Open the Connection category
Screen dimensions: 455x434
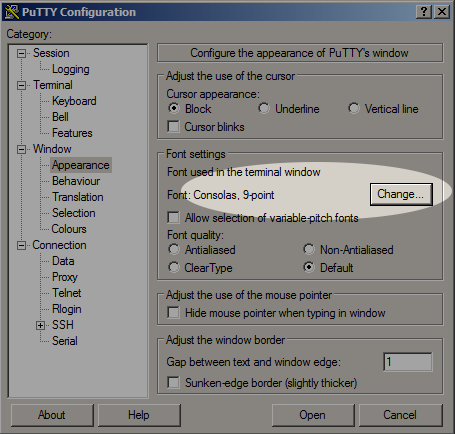(x=59, y=245)
